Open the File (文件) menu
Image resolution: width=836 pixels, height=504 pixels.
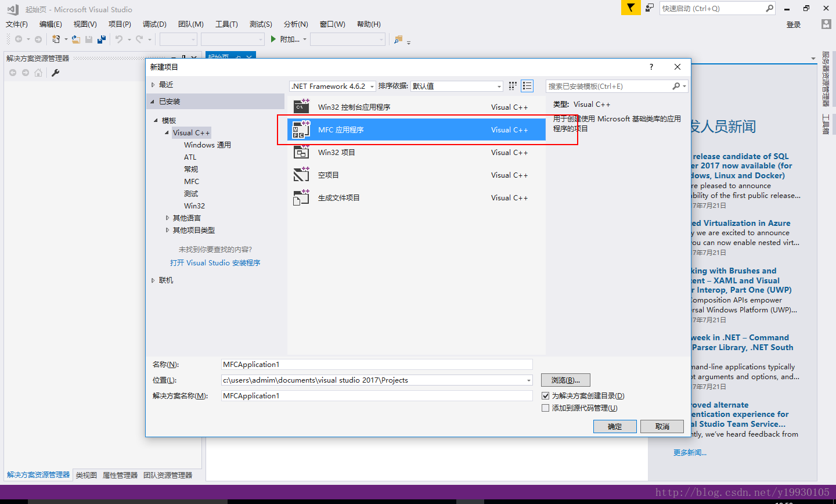pos(17,24)
